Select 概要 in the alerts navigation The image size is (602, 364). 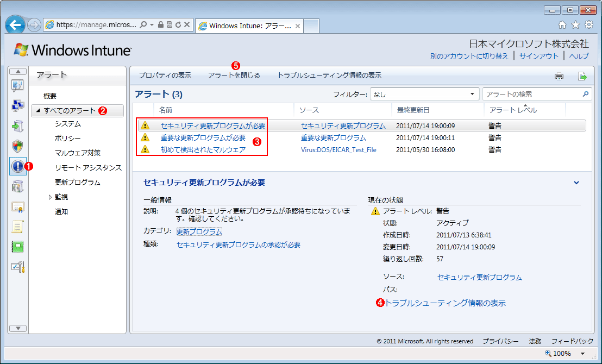50,96
